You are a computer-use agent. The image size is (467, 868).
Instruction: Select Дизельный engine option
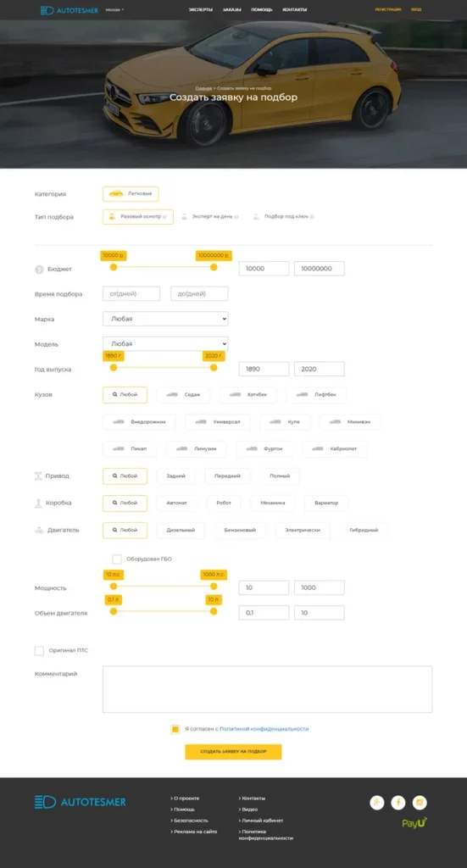181,531
